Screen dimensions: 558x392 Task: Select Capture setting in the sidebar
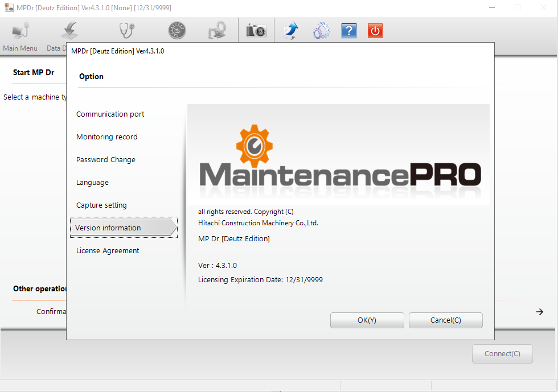pyautogui.click(x=102, y=205)
